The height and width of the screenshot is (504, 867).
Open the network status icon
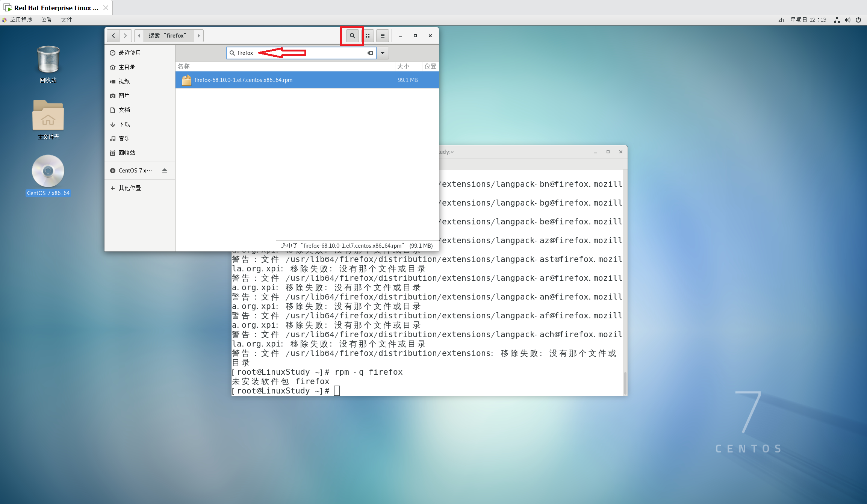837,20
